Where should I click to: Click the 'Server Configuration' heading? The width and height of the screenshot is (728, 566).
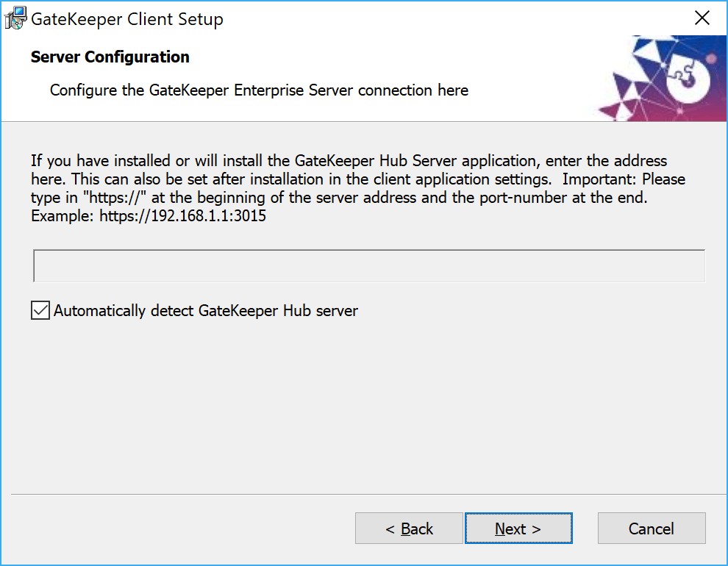tap(110, 57)
